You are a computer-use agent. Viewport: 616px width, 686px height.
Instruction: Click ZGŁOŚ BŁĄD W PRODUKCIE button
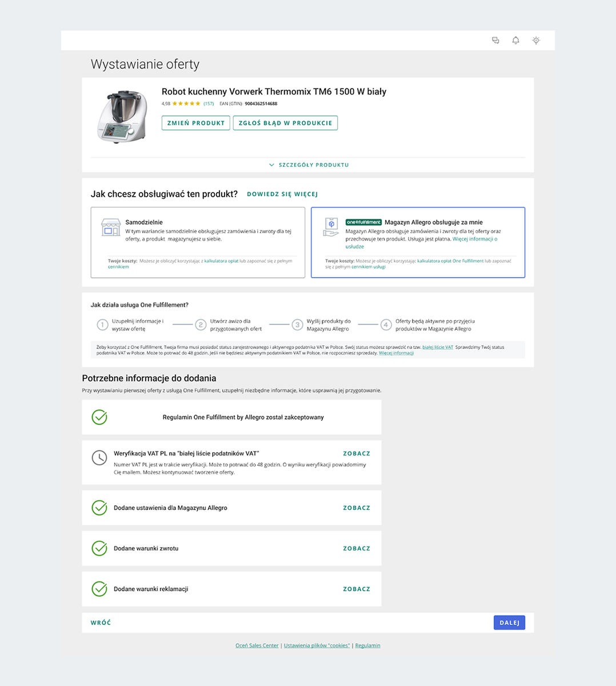pos(285,123)
